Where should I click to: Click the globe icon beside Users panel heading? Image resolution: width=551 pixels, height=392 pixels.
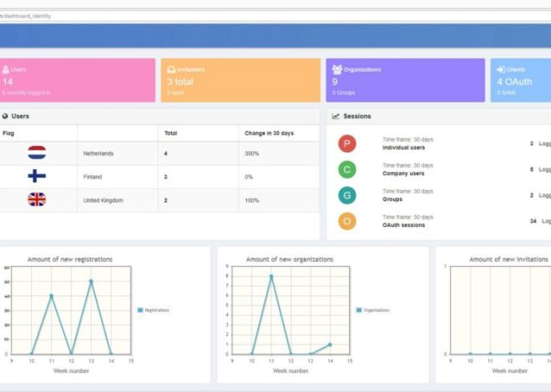click(5, 116)
